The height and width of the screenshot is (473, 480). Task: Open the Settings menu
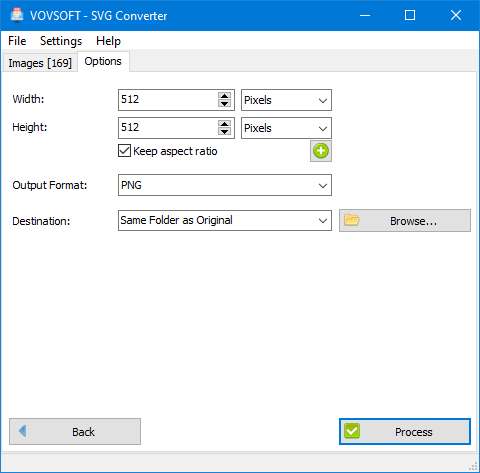click(x=61, y=41)
